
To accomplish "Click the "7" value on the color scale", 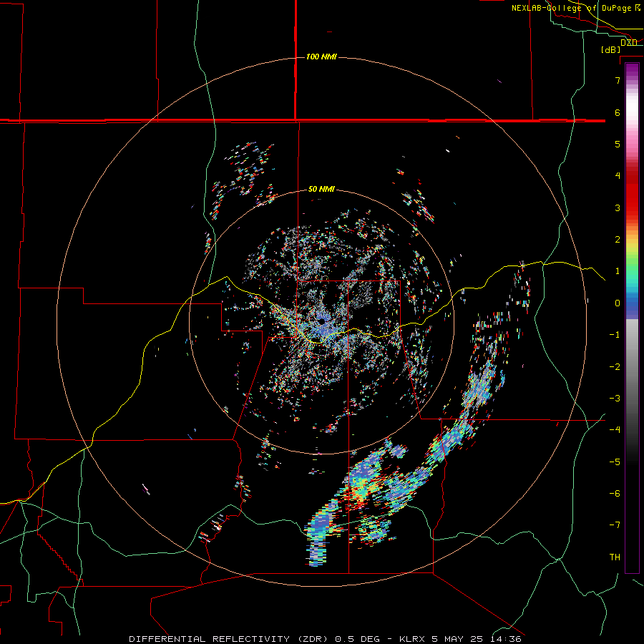I will (618, 80).
